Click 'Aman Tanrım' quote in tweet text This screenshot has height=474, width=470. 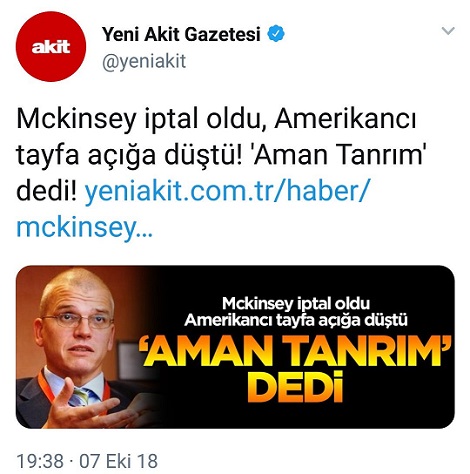[339, 155]
